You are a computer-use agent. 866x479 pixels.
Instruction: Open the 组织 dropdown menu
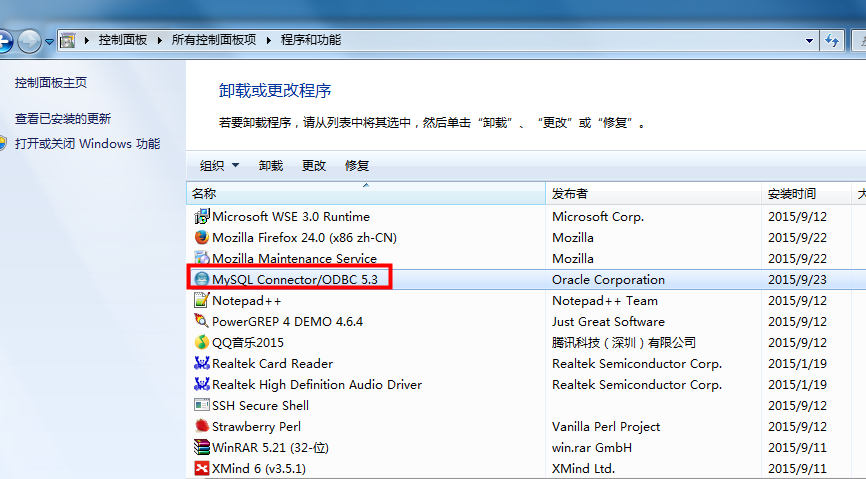pos(219,165)
